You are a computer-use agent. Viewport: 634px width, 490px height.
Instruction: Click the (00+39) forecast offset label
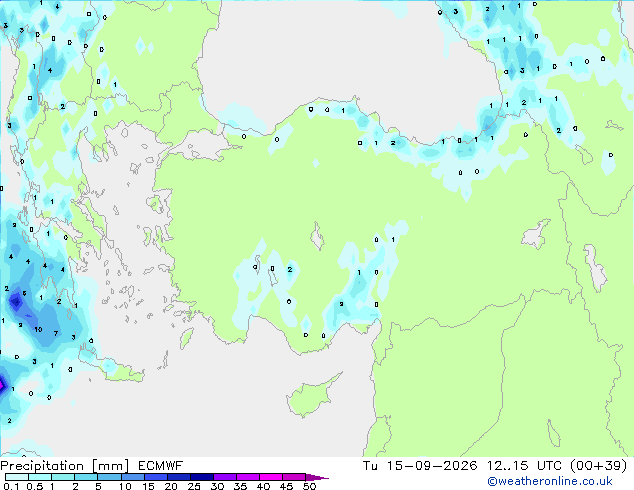click(x=598, y=466)
